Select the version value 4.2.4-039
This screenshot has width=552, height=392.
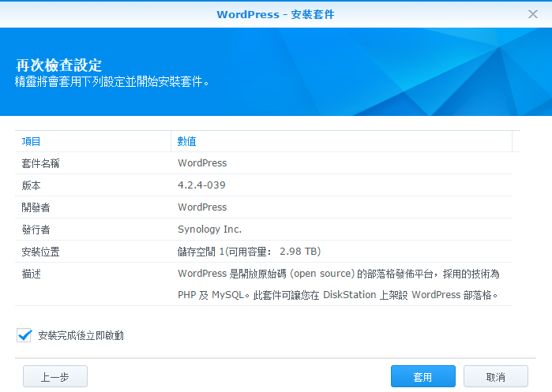pos(201,185)
